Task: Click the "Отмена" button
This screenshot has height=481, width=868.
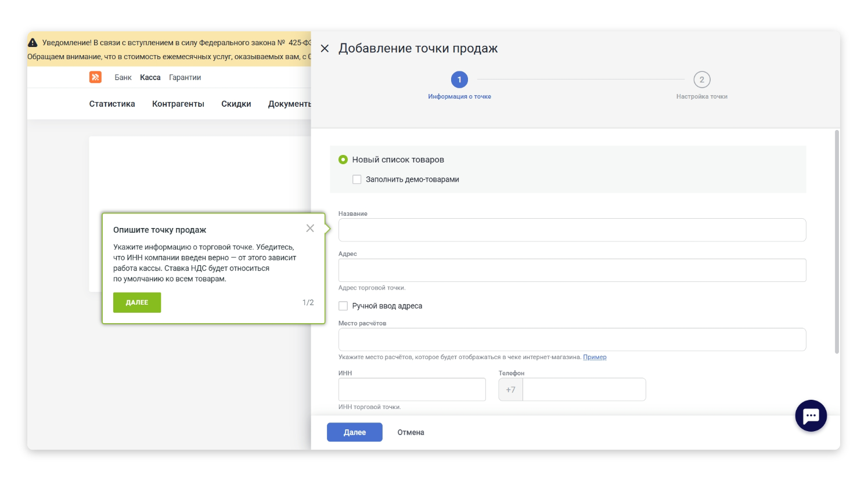Action: click(x=410, y=432)
